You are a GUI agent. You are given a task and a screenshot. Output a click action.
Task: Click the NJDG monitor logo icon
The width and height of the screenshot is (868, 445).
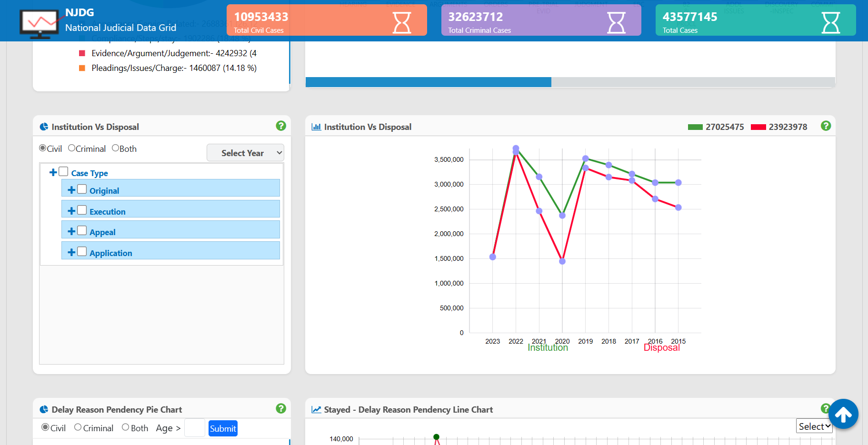tap(40, 23)
